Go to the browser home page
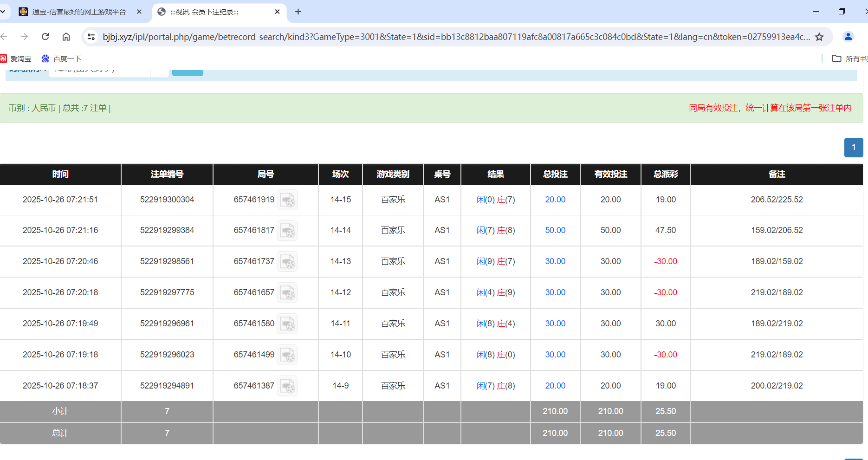 pos(66,37)
